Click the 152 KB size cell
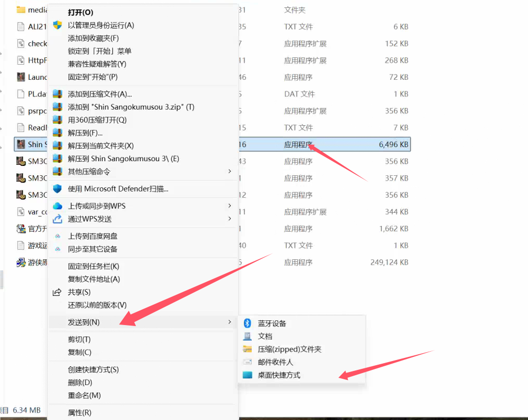This screenshot has width=528, height=420. point(397,44)
